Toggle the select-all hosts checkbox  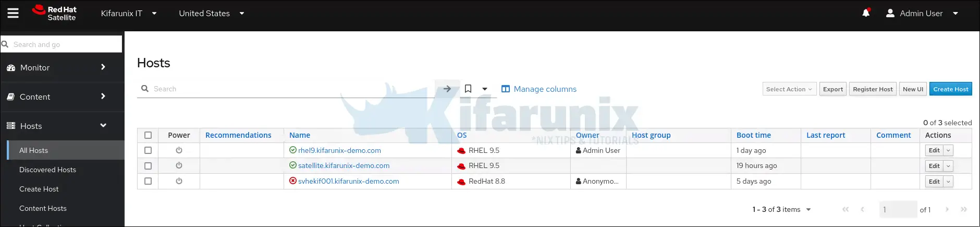click(x=148, y=135)
